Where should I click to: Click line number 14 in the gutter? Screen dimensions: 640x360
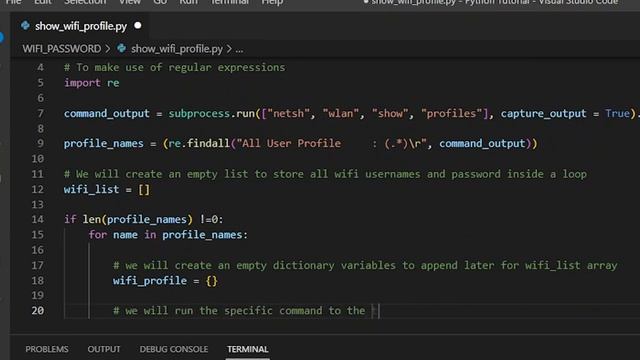[x=38, y=220]
